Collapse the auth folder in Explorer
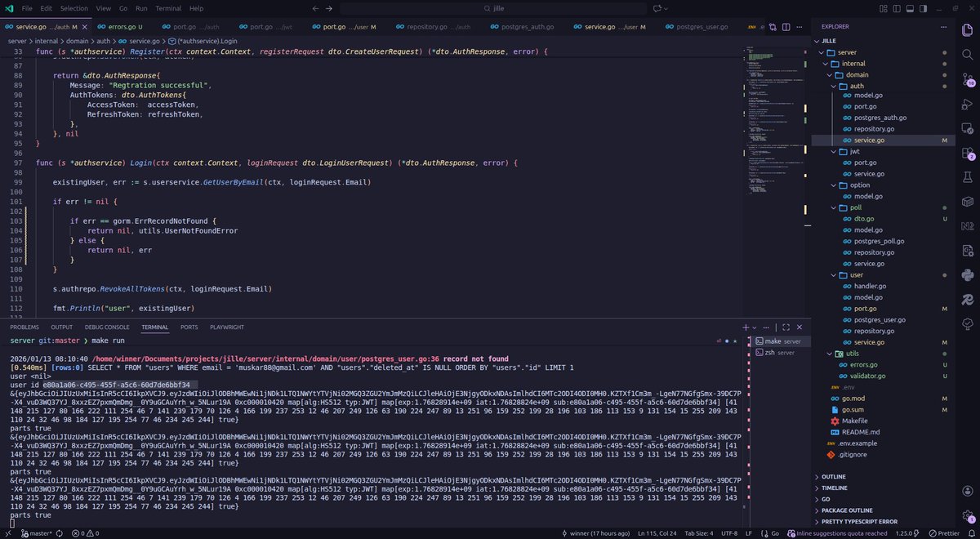980x539 pixels. [x=883, y=85]
